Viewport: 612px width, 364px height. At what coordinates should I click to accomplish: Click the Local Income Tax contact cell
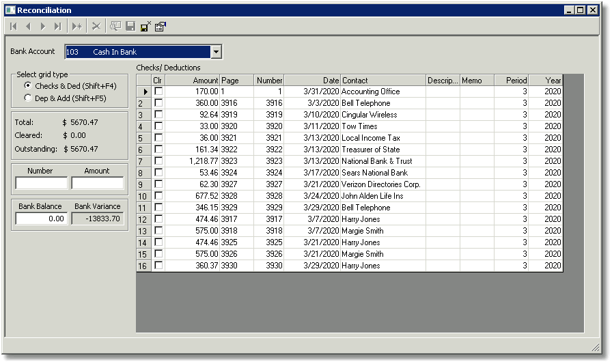[383, 138]
